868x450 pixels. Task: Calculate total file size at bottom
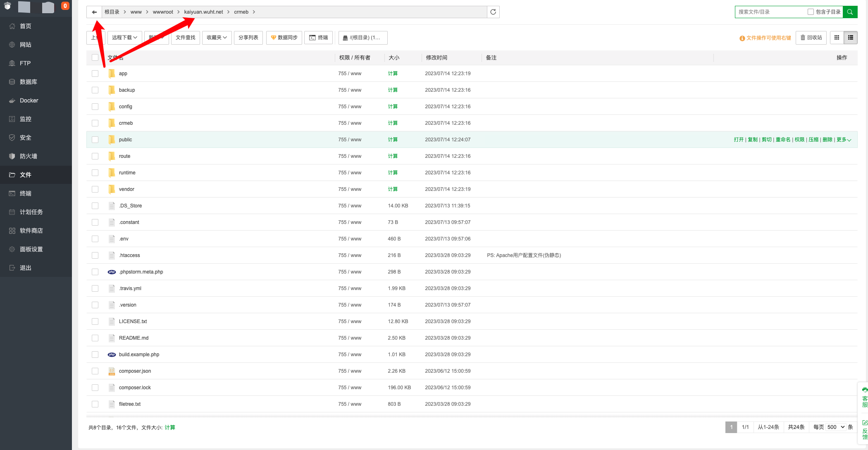point(170,428)
